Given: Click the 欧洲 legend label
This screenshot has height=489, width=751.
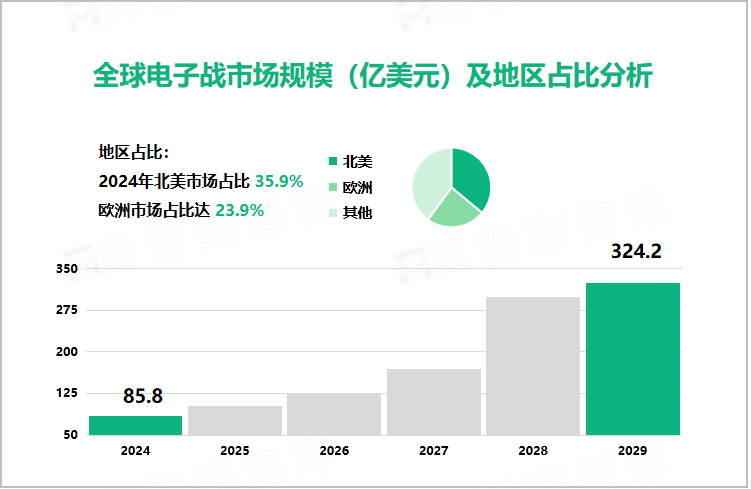Looking at the screenshot, I should [x=358, y=188].
